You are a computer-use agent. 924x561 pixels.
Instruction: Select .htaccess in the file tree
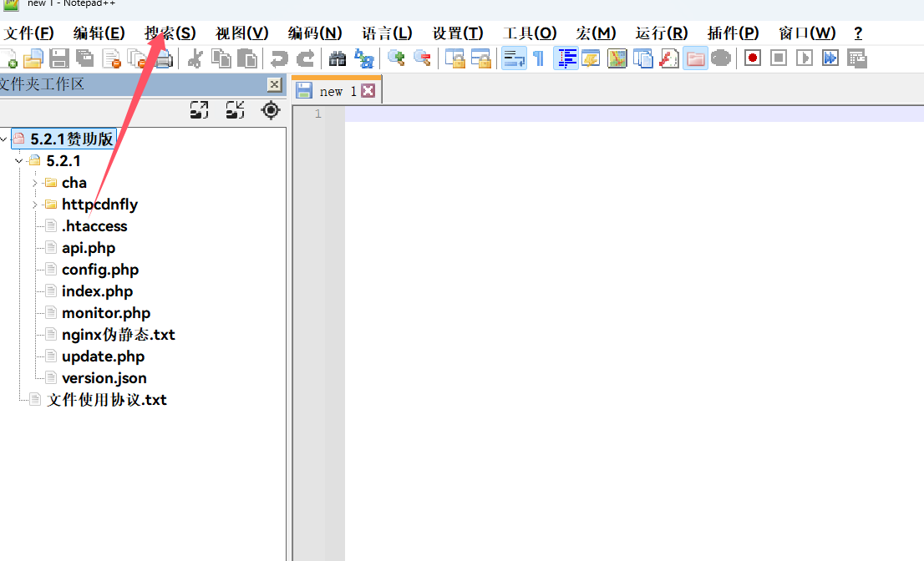click(x=94, y=226)
